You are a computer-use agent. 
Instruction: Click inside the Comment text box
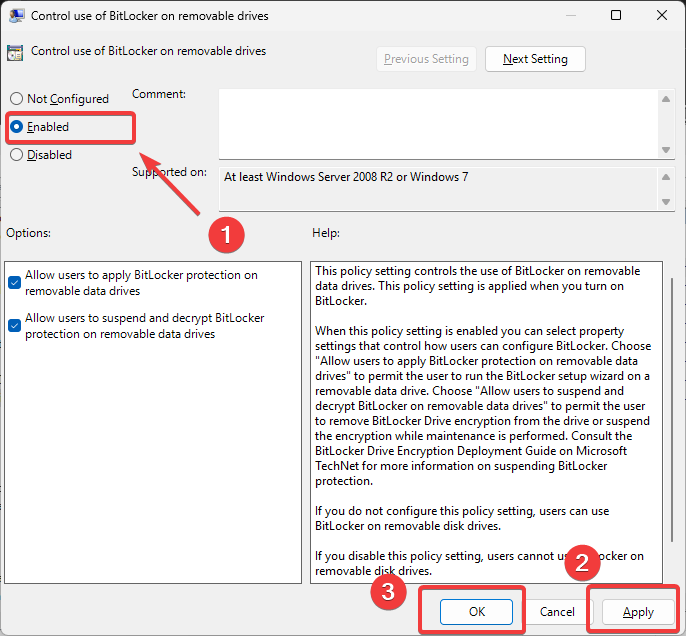(x=438, y=124)
